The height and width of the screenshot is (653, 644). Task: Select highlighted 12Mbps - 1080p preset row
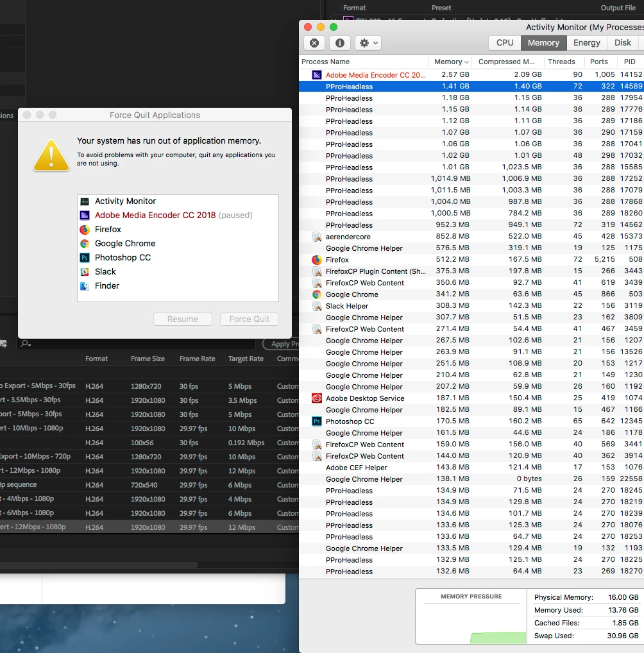[149, 527]
